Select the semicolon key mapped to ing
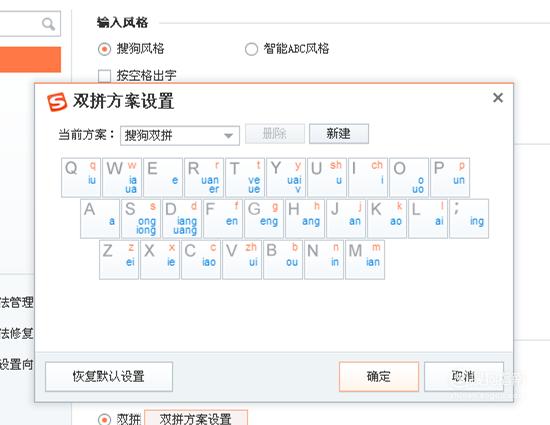Viewport: 550px width, 425px height. [x=469, y=219]
